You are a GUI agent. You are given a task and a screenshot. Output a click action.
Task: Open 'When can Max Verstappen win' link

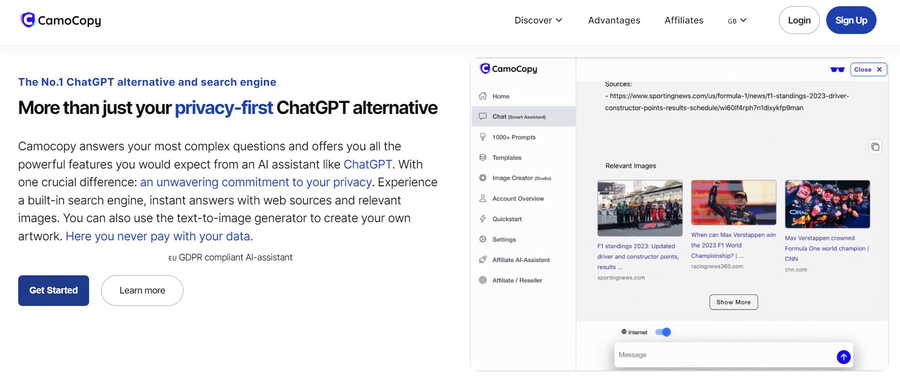733,245
